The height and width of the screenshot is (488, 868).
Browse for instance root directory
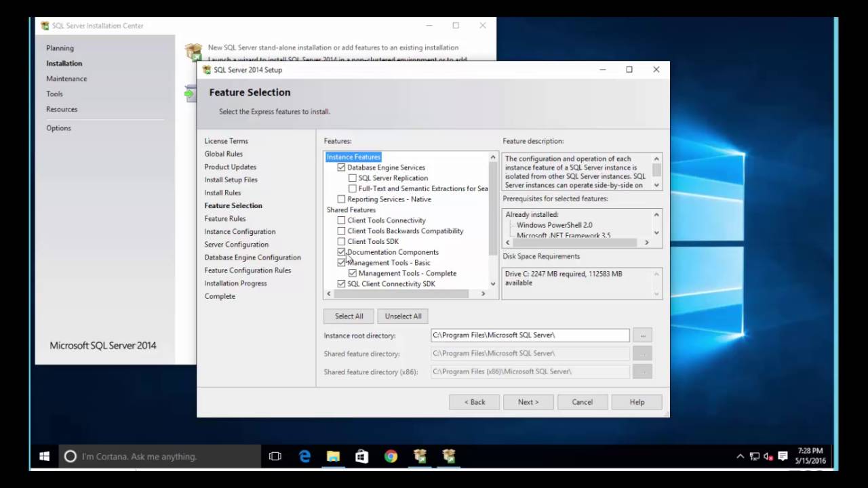tap(642, 335)
